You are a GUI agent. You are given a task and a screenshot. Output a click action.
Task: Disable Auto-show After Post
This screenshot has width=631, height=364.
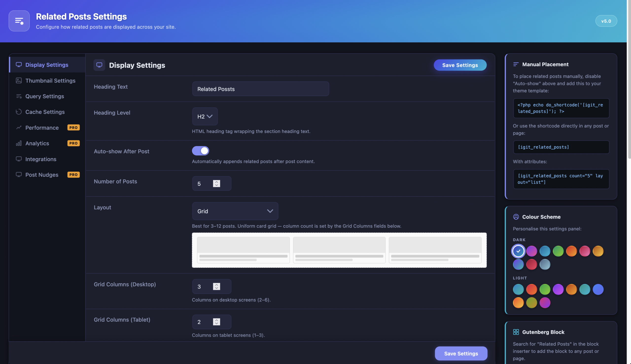pyautogui.click(x=201, y=151)
